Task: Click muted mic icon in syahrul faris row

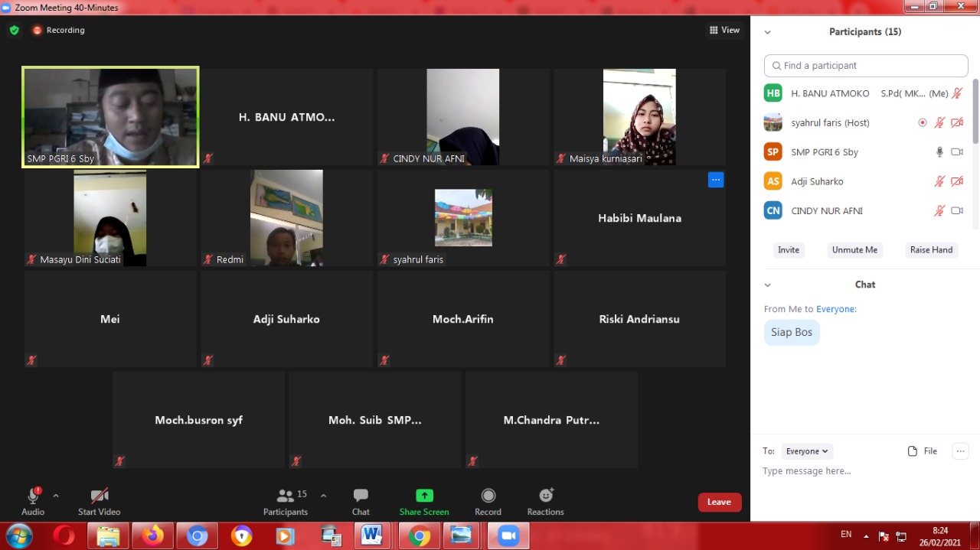Action: click(939, 122)
